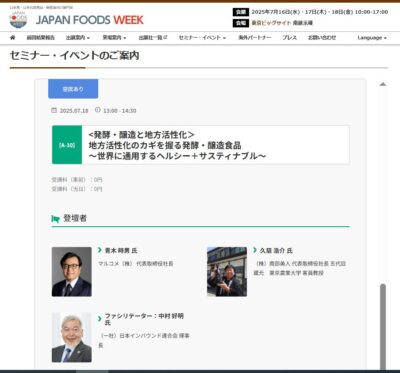Click the calendar icon beside 2025.07.18
Viewport: 400px width, 373px height.
click(x=54, y=110)
